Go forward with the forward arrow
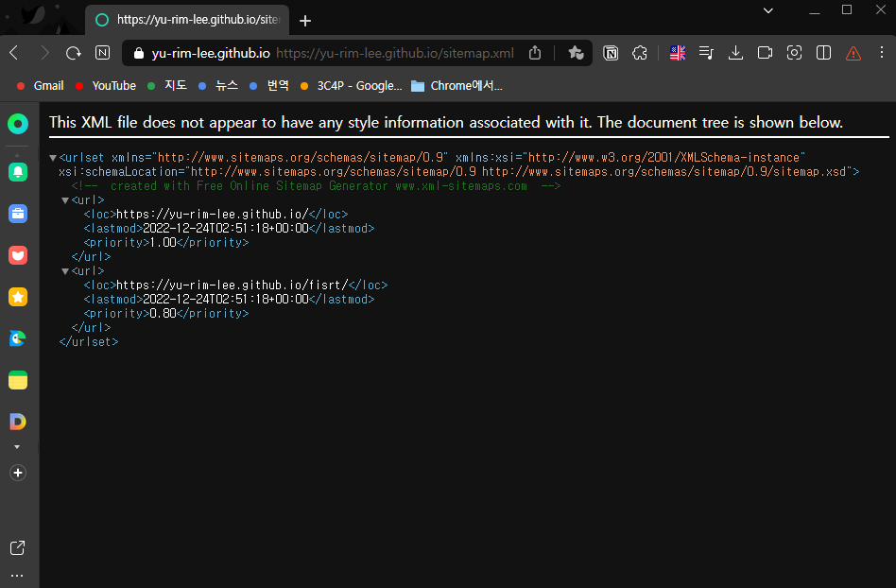Screen dimensions: 896x588 [44, 53]
